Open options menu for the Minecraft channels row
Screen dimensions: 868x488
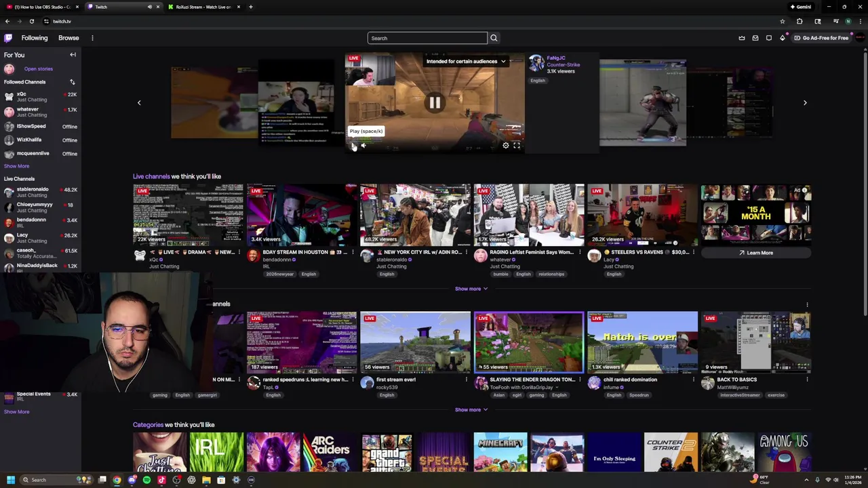pos(807,304)
